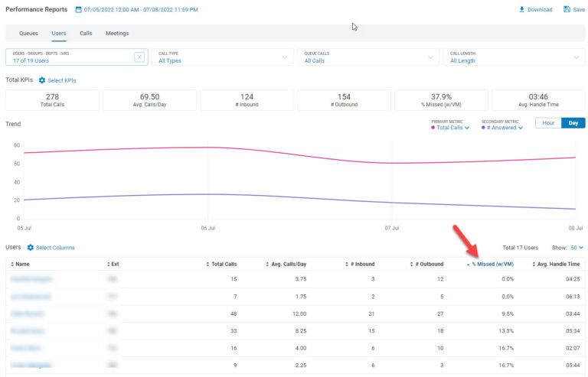Open the Meetings tab
Image resolution: width=588 pixels, height=377 pixels.
click(x=117, y=34)
